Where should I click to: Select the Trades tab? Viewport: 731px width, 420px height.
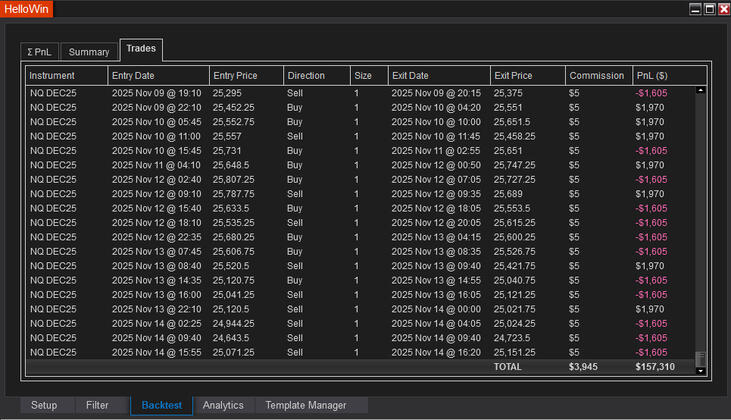140,49
